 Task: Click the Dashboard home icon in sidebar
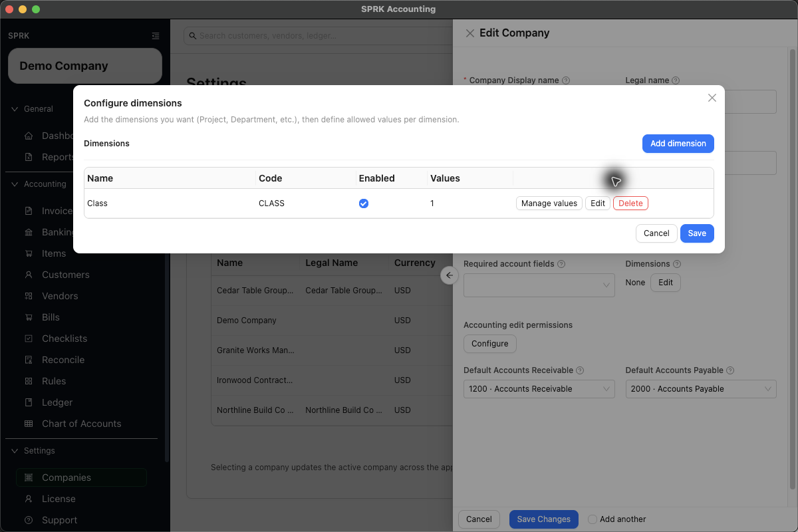tap(29, 136)
